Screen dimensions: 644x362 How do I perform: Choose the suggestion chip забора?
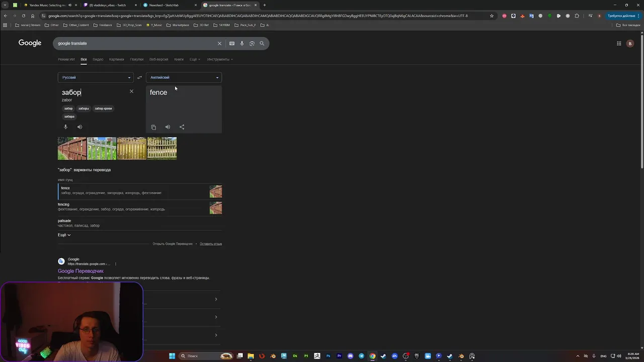(x=69, y=117)
